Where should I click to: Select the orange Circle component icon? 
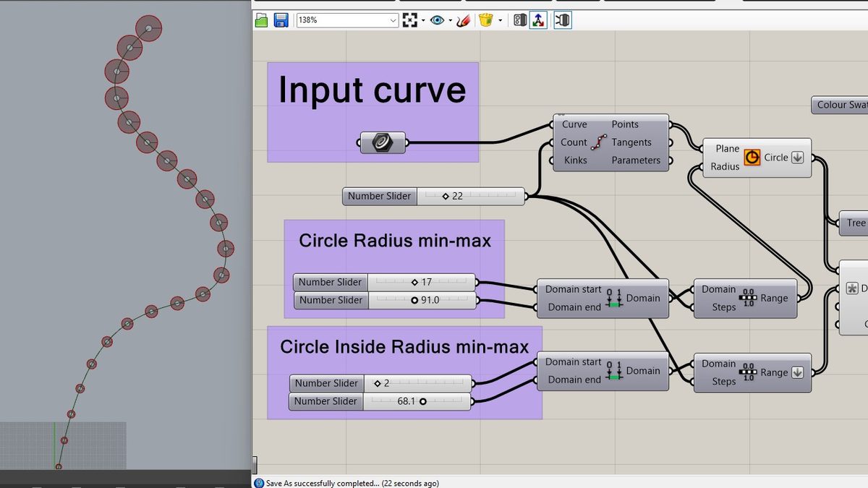tap(752, 157)
